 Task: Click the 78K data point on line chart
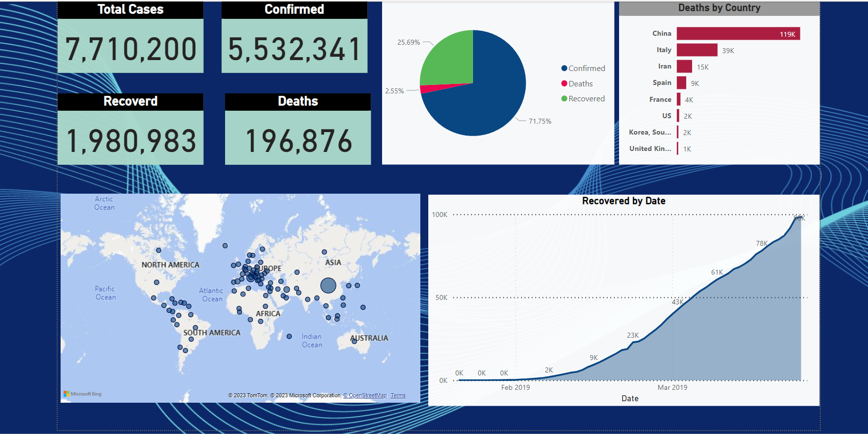762,243
